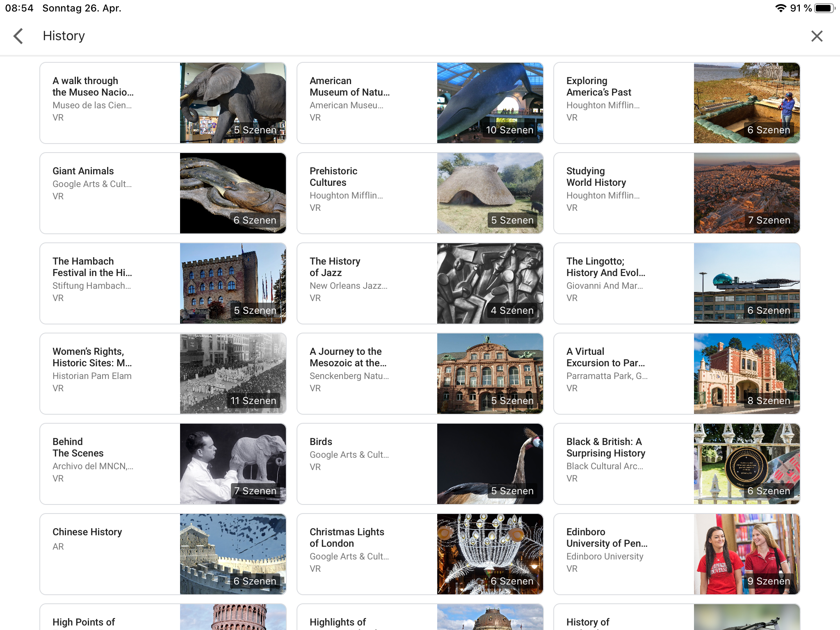Tap 'Women's Rights, Historic Sites' title
This screenshot has width=840, height=630.
tap(92, 357)
